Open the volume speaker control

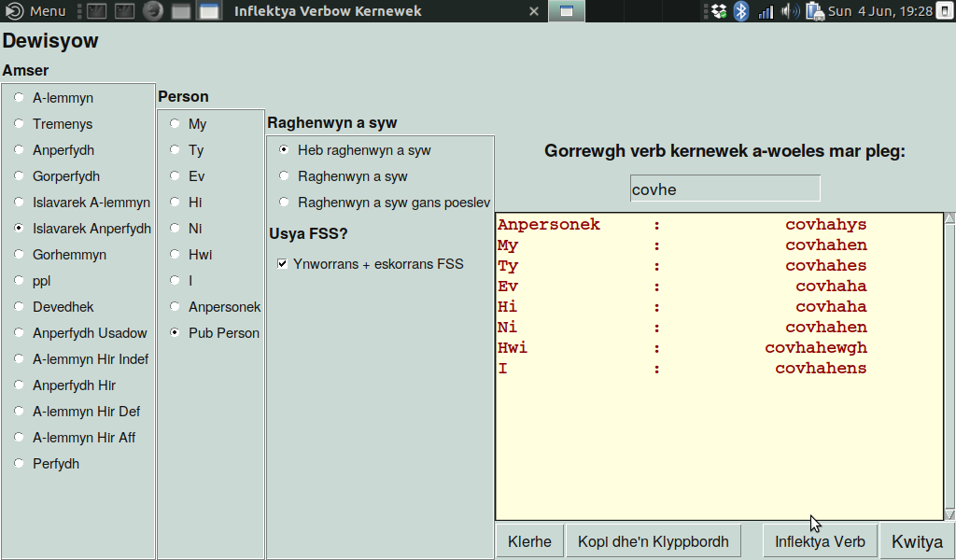(790, 11)
